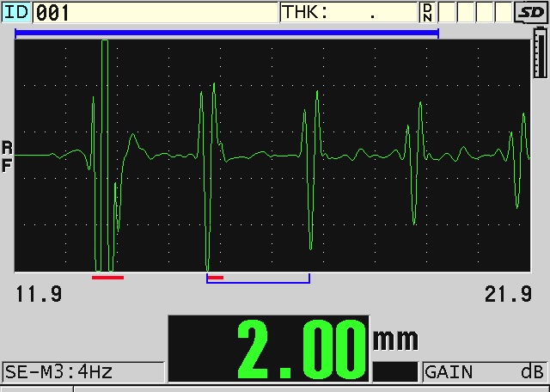Click the first red blank marker under the waveform
This screenshot has width=550, height=392.
pyautogui.click(x=107, y=277)
